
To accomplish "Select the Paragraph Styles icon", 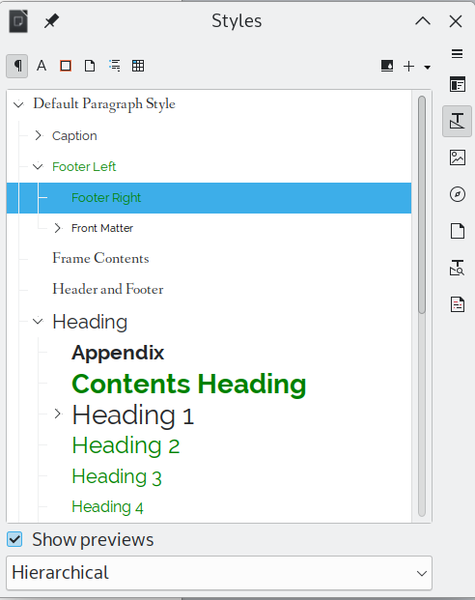I will 17,66.
